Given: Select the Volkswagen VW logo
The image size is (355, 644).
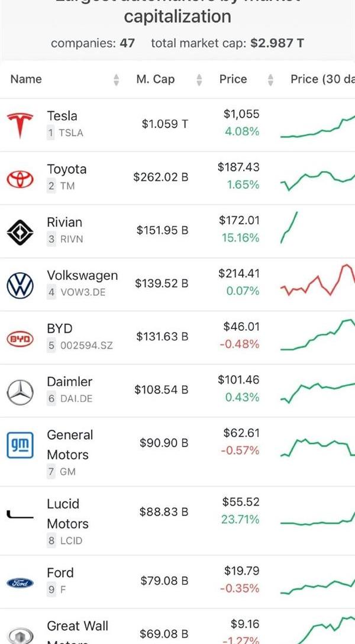Looking at the screenshot, I should [20, 285].
